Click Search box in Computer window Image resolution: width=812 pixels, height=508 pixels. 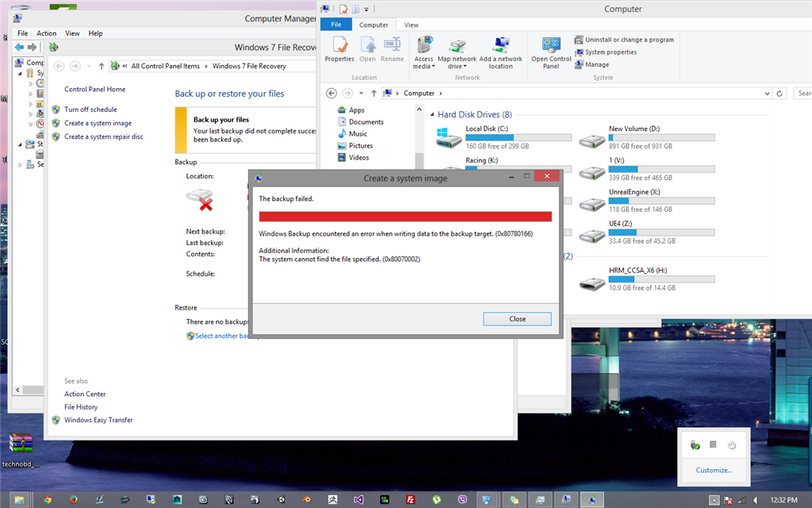click(802, 94)
